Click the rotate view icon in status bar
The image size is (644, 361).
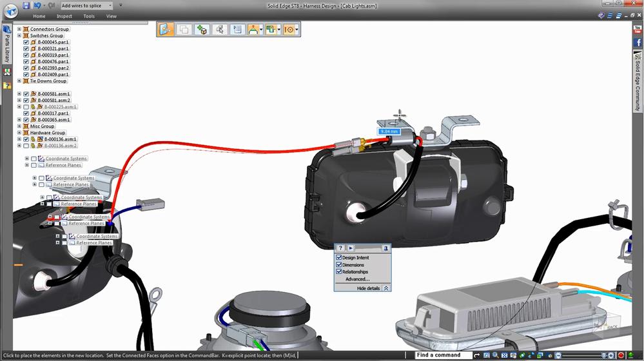point(522,355)
